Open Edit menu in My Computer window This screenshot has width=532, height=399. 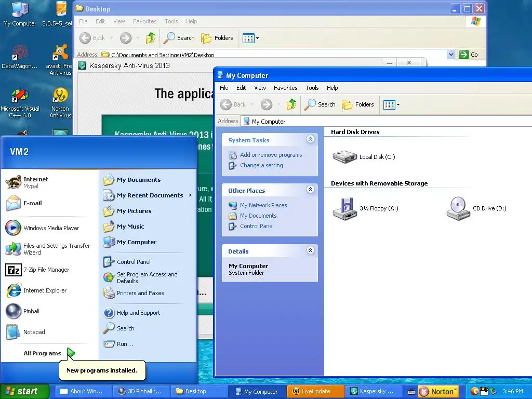(241, 88)
